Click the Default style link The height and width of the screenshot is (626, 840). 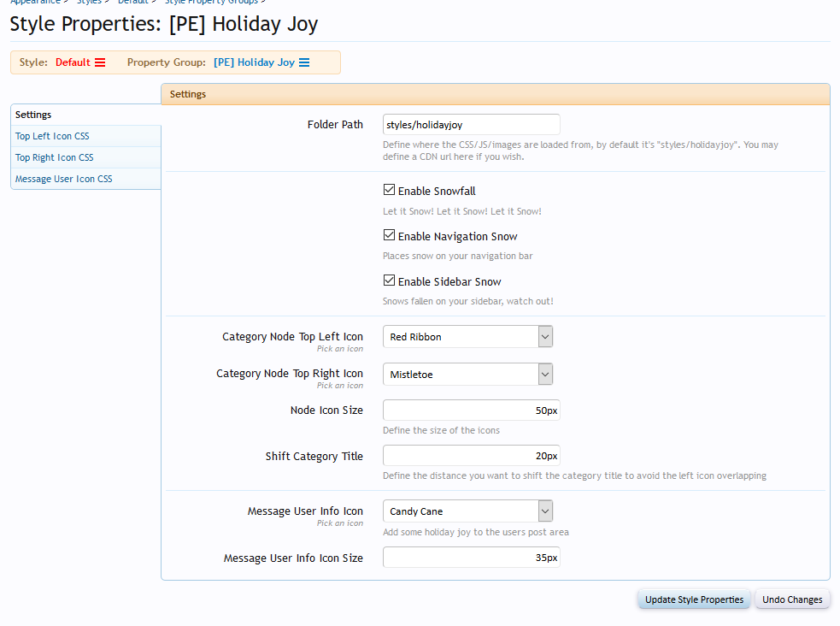click(x=73, y=62)
